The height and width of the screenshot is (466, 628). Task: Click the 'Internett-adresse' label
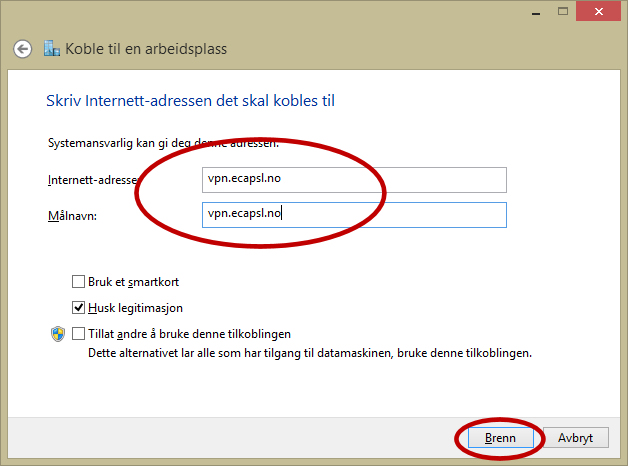91,180
